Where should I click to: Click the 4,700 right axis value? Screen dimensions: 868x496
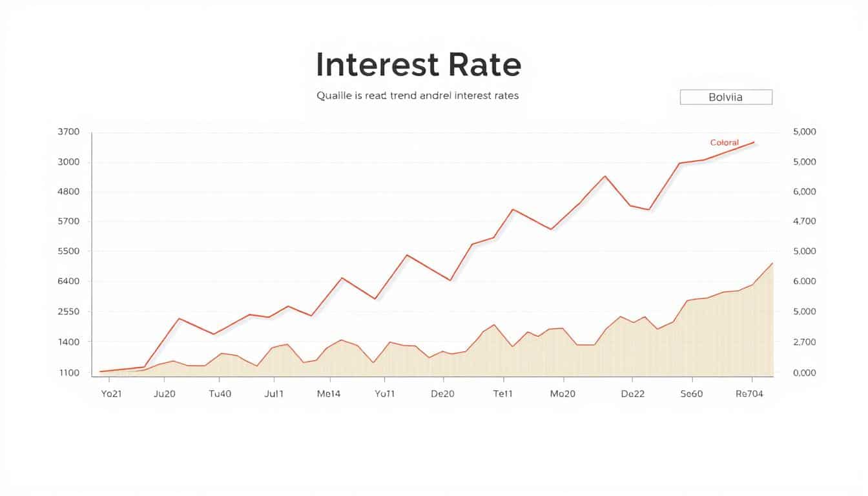click(805, 222)
